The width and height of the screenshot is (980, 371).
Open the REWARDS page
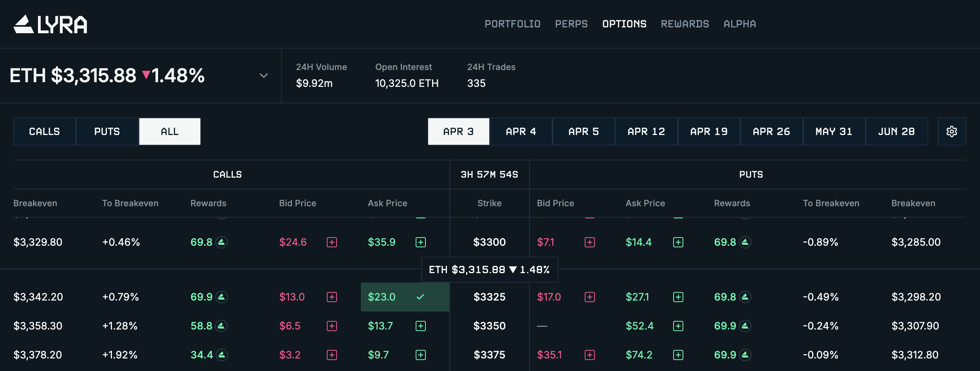[x=685, y=23]
